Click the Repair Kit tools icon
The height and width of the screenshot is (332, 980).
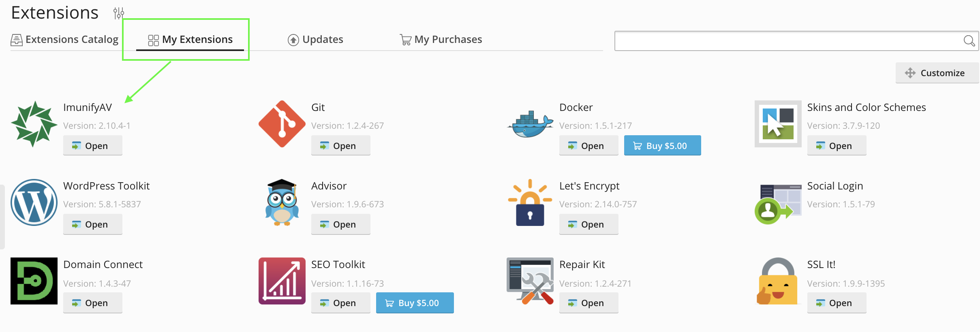coord(530,281)
